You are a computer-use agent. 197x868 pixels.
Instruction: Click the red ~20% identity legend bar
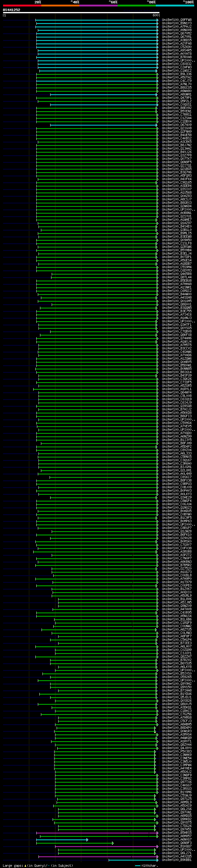click(x=22, y=6)
